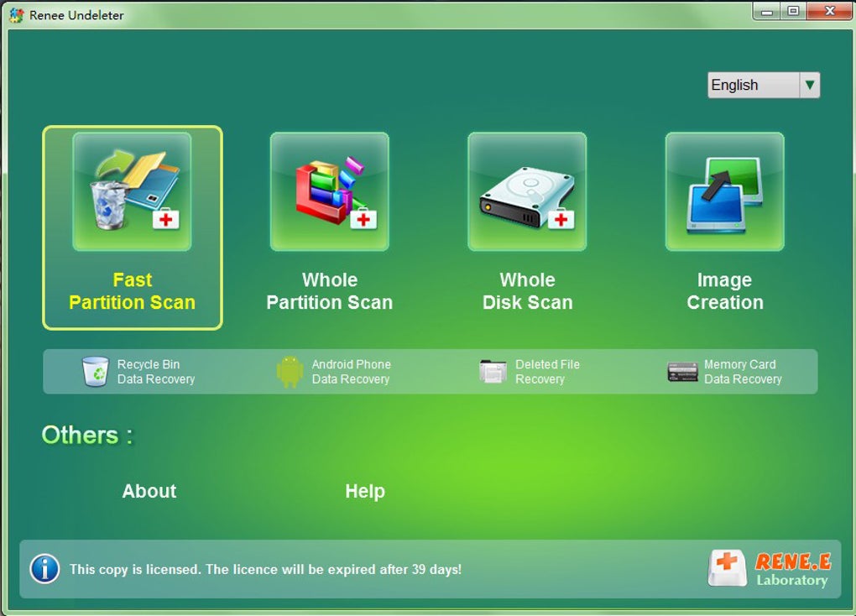Select Android Phone Data Recovery text
This screenshot has height=616, width=856.
pos(351,372)
